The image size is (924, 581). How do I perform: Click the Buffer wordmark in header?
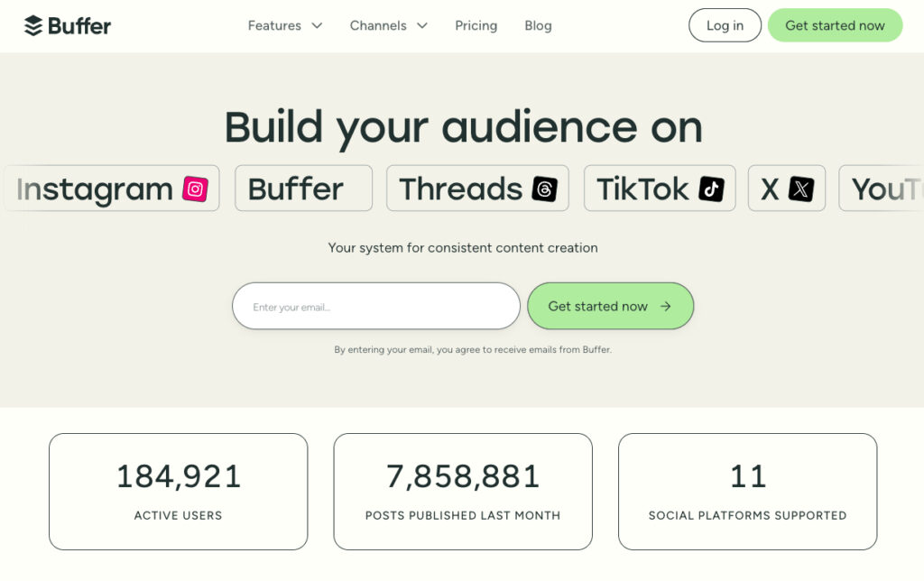pos(79,26)
